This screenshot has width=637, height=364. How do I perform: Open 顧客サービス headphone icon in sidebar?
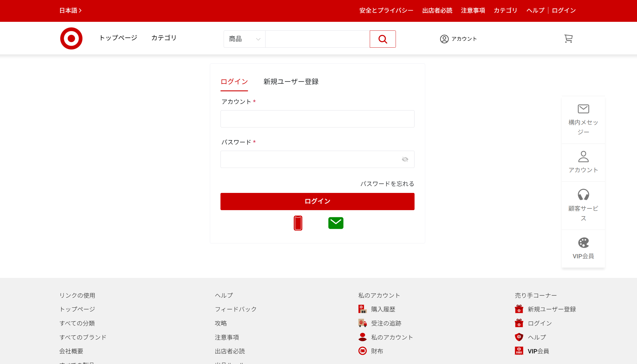coord(583,195)
